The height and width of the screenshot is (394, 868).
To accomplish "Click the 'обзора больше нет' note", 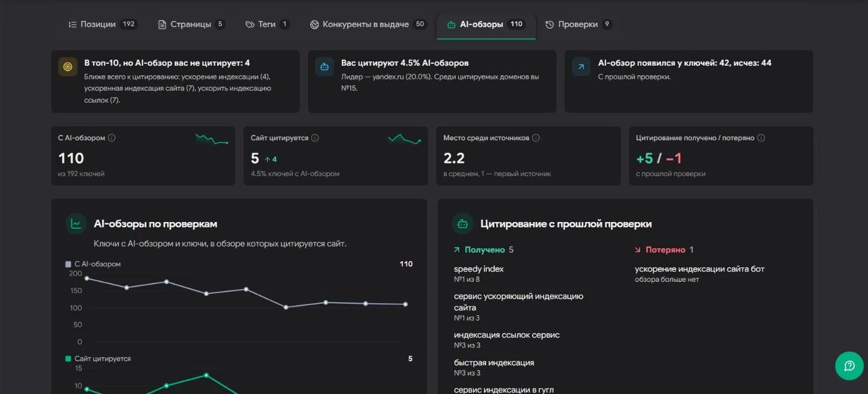I will pos(667,279).
